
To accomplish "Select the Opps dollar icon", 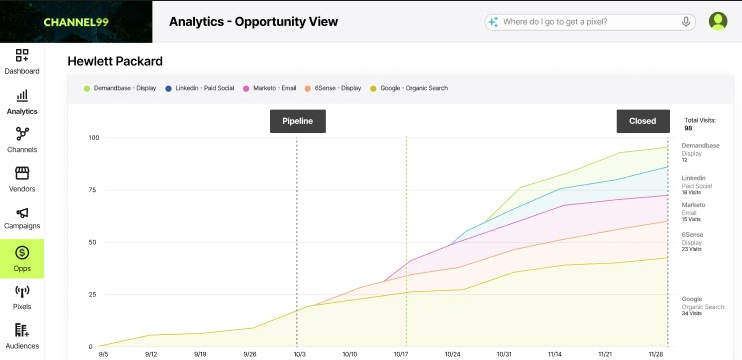I will [x=22, y=253].
